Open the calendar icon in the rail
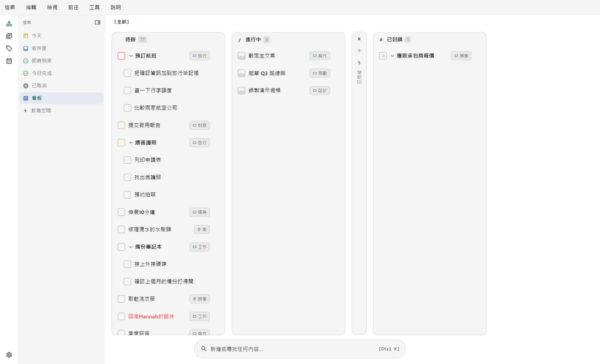 pyautogui.click(x=9, y=61)
